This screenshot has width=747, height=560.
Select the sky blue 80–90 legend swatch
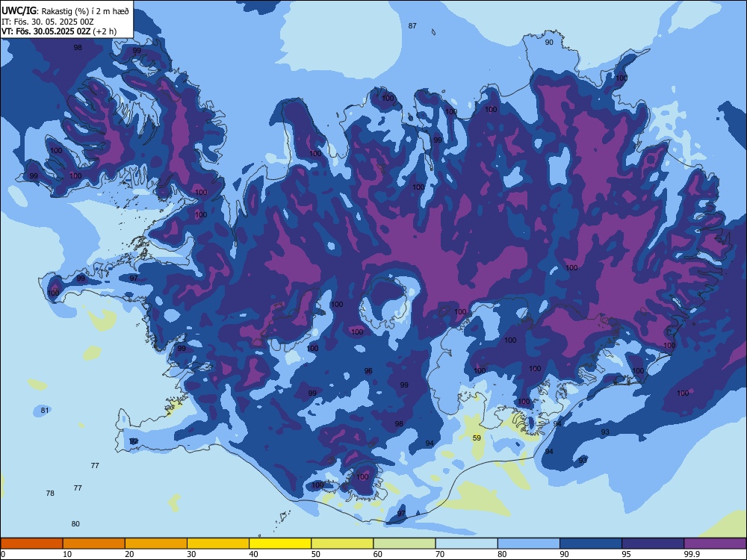point(528,544)
